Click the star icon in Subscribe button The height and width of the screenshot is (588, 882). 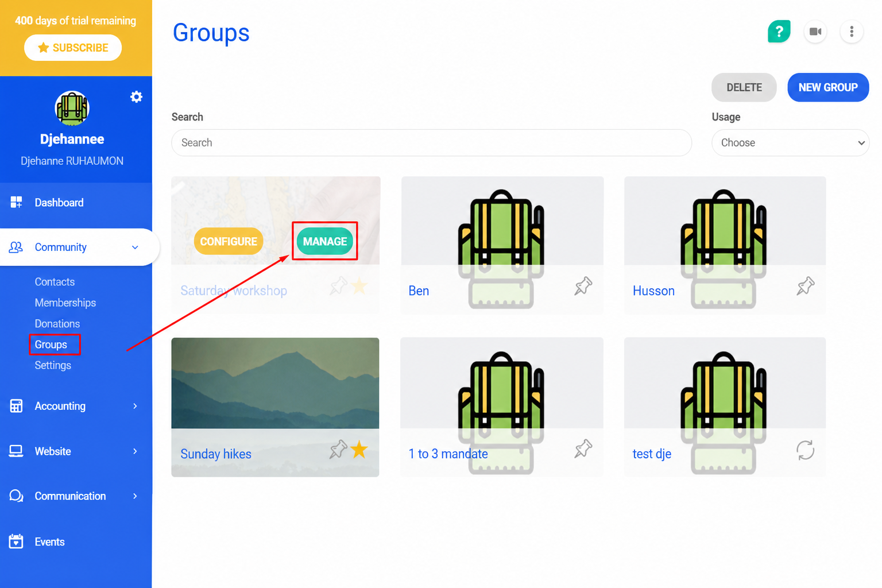[x=43, y=48]
